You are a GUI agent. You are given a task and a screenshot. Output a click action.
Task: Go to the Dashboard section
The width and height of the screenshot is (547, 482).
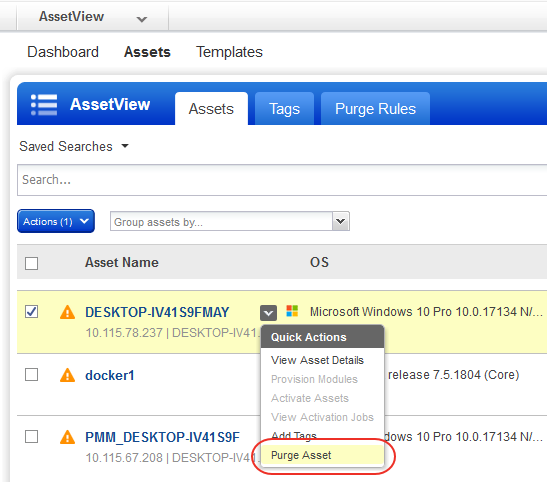[x=63, y=52]
